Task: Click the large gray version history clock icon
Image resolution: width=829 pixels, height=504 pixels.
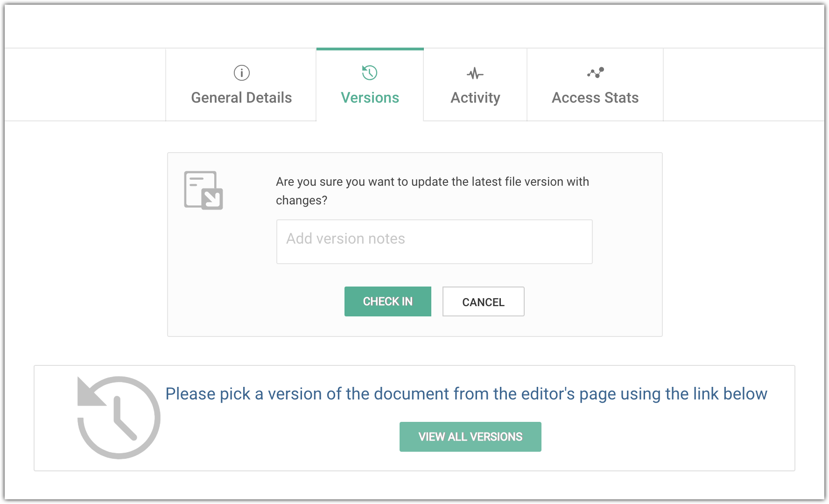Action: (119, 417)
